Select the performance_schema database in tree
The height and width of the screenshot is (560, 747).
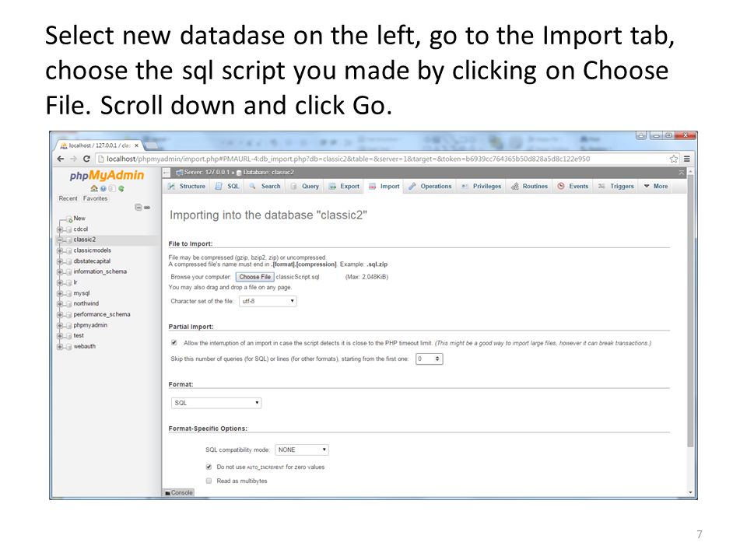(x=102, y=315)
